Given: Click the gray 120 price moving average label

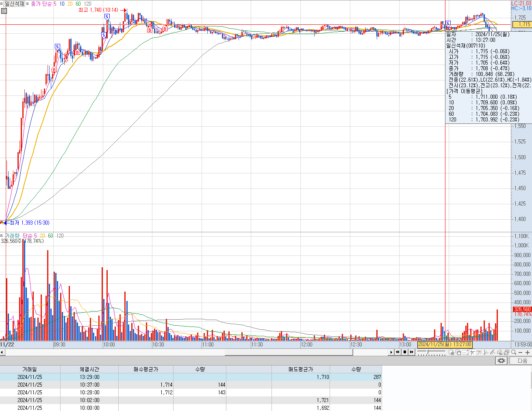Looking at the screenshot, I should (x=87, y=4).
